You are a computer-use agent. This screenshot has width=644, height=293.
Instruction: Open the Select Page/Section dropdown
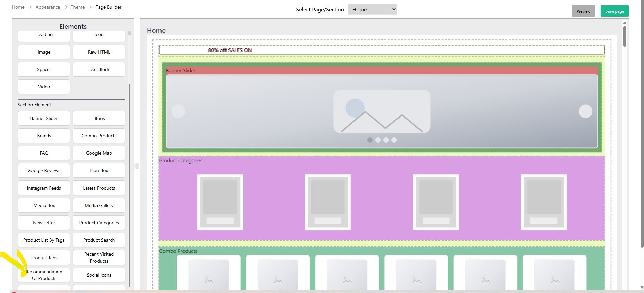373,9
